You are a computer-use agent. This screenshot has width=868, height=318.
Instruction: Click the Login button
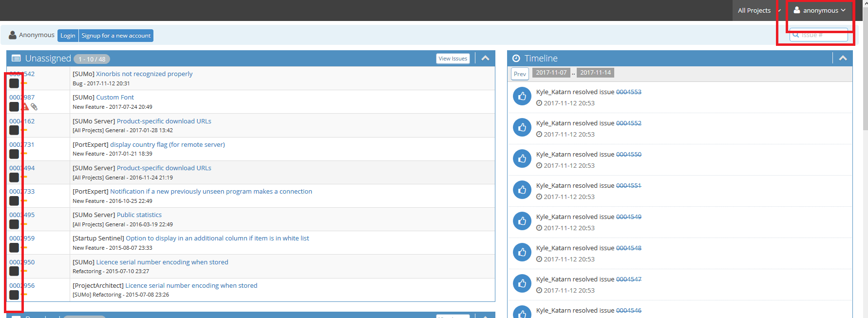68,36
